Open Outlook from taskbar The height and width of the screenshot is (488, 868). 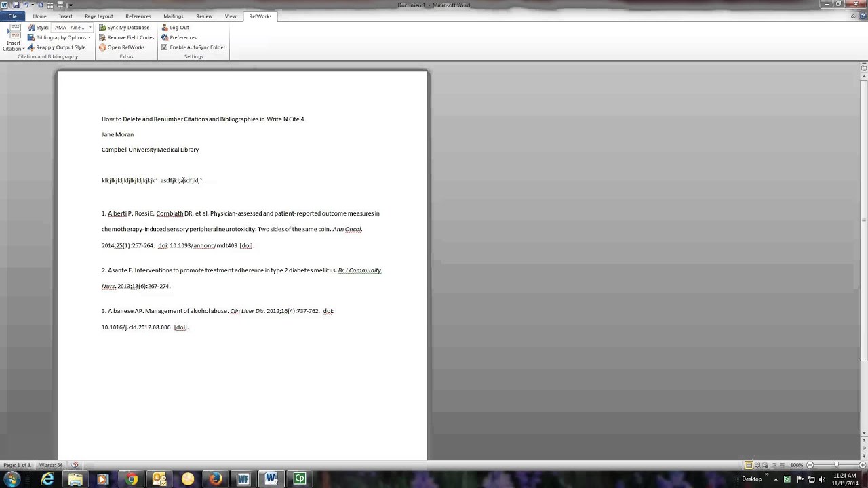159,479
